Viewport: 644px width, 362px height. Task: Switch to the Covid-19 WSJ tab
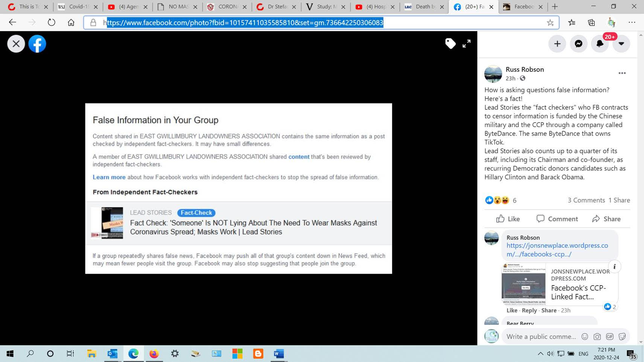point(78,7)
